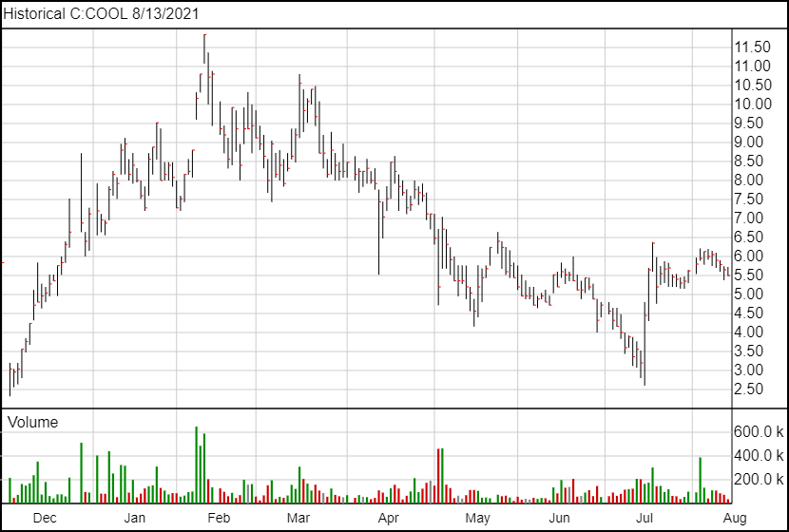Click the 9.00 price axis label

click(749, 142)
